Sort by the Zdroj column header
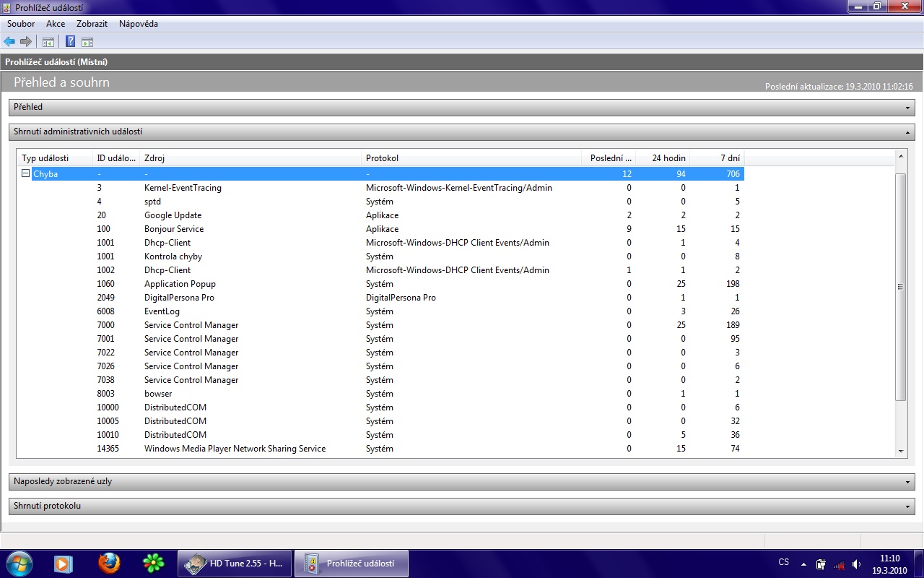This screenshot has height=578, width=924. pos(249,158)
